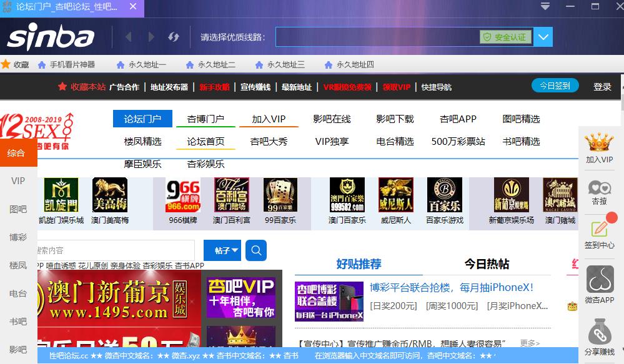Screen dimensions: 624x364
Task: Open the 永久地址二 bookmark
Action: coord(211,64)
